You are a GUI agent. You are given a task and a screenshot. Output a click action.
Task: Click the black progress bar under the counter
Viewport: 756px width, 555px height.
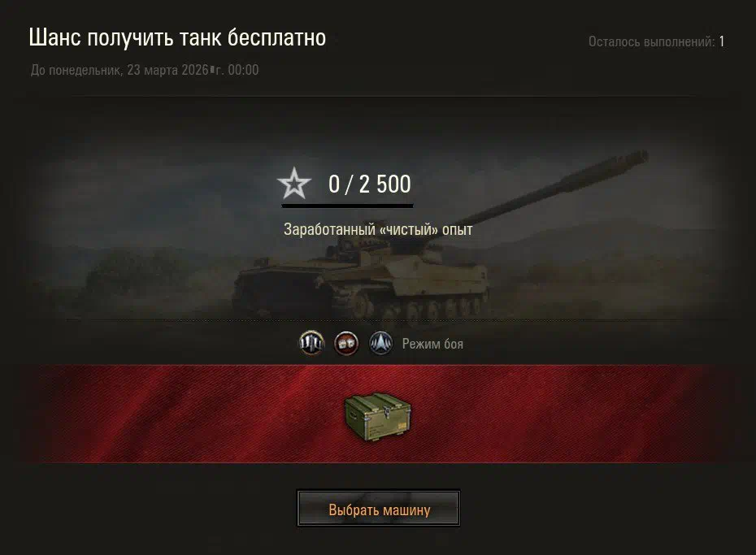pos(347,206)
